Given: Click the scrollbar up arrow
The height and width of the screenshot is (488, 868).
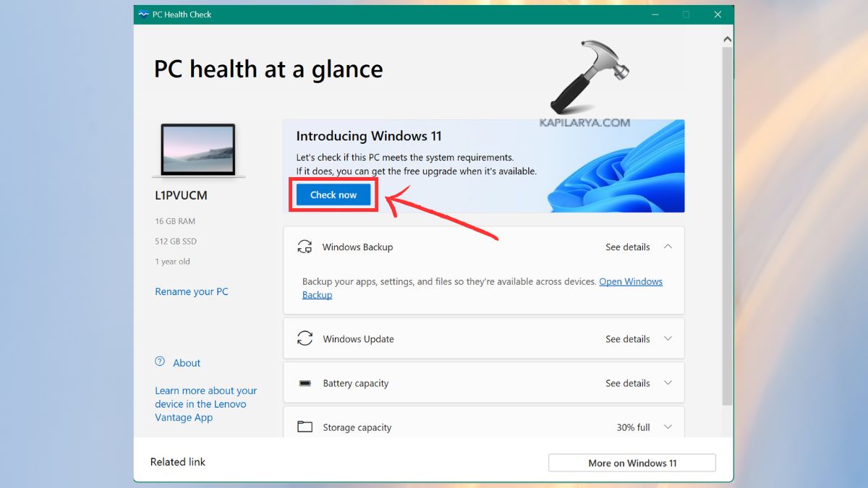Looking at the screenshot, I should pyautogui.click(x=727, y=38).
